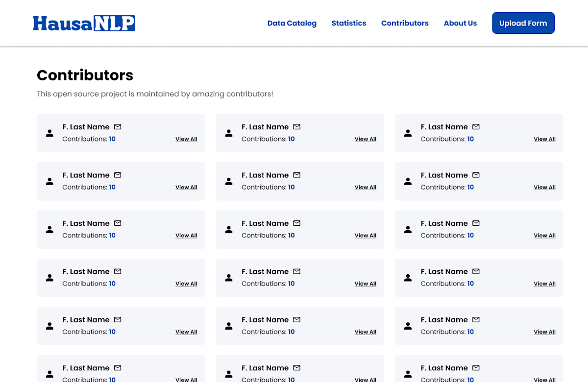The height and width of the screenshot is (382, 588).
Task: Select the avatar icon in the second-row right card
Action: 408,181
